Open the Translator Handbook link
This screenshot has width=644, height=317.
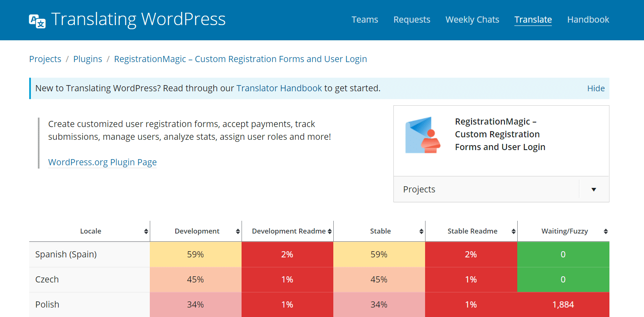point(279,88)
